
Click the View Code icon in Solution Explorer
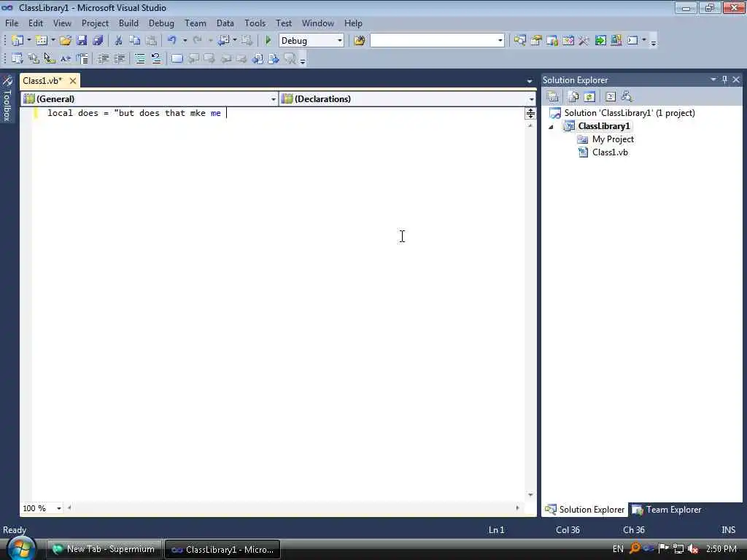tap(611, 97)
